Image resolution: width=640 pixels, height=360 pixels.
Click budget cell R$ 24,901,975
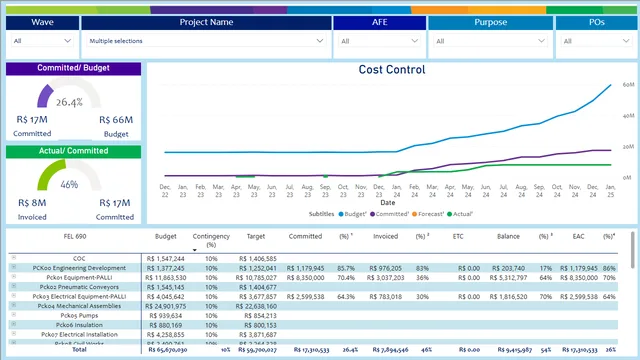(165, 306)
